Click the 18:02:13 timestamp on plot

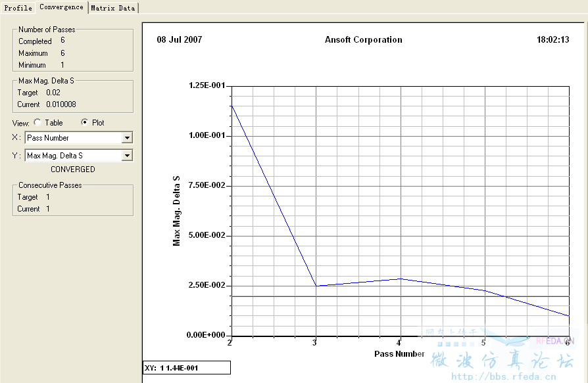[x=552, y=40]
